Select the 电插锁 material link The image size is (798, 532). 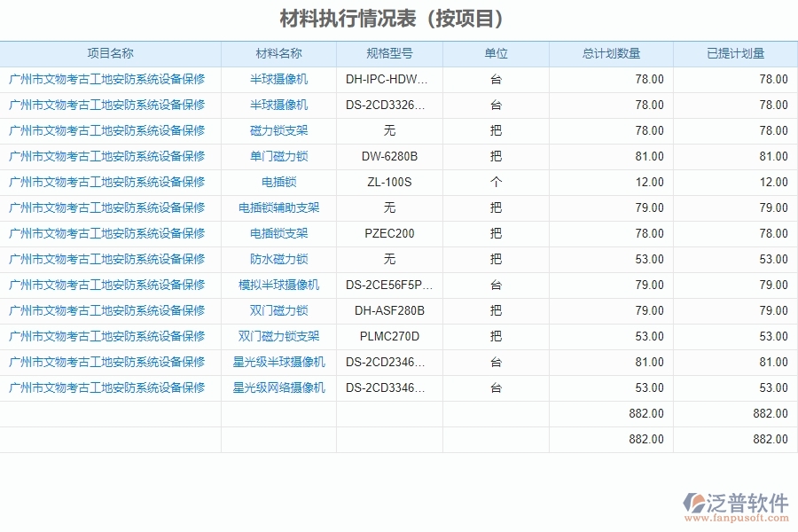click(x=278, y=182)
